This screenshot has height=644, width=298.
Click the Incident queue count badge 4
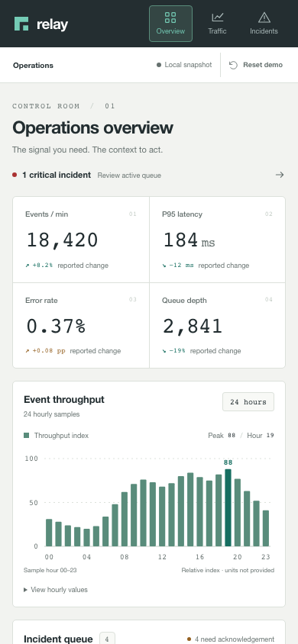coord(107,639)
